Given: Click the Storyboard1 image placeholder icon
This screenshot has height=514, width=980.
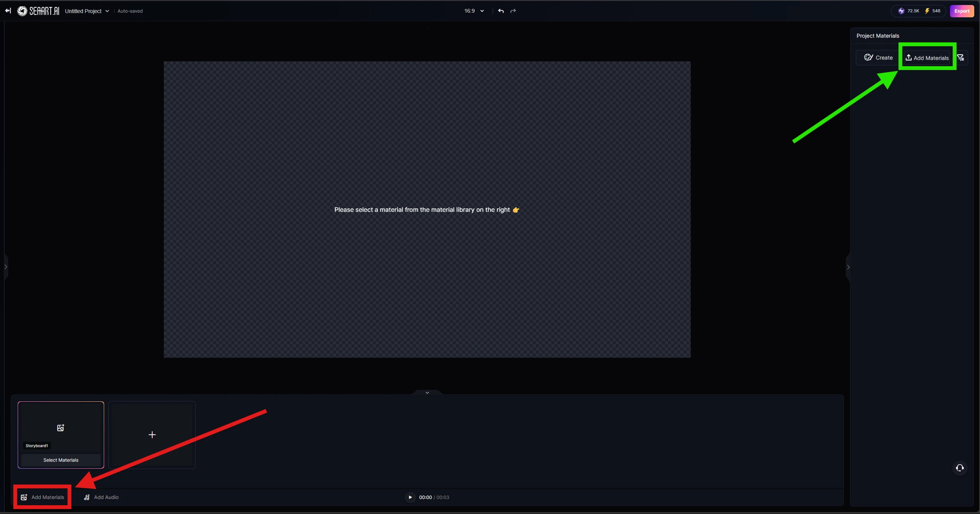Looking at the screenshot, I should pos(61,428).
